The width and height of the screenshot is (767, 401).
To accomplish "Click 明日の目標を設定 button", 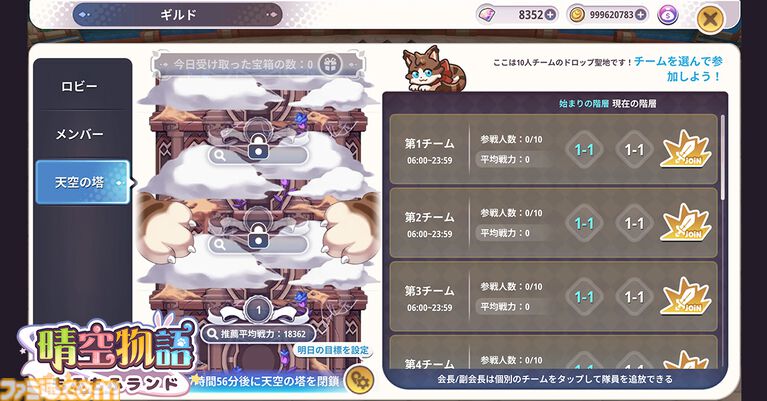I will tap(333, 350).
